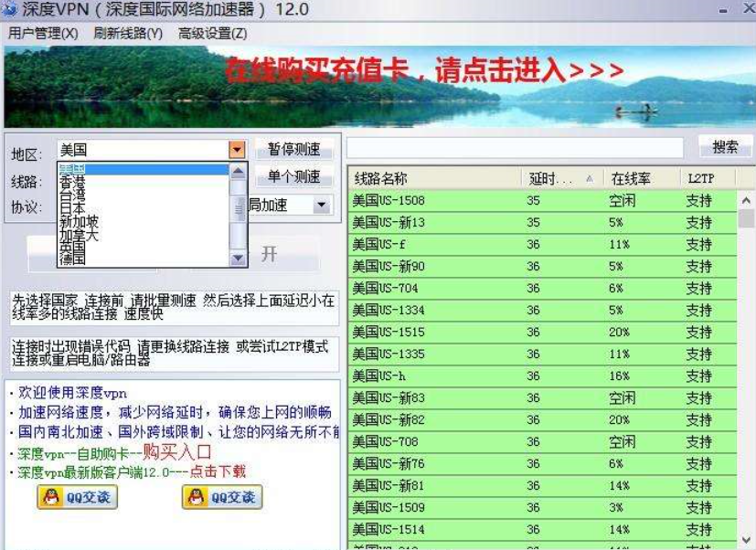This screenshot has width=756, height=550.
Task: Click the 暂停测速 button
Action: pos(294,150)
